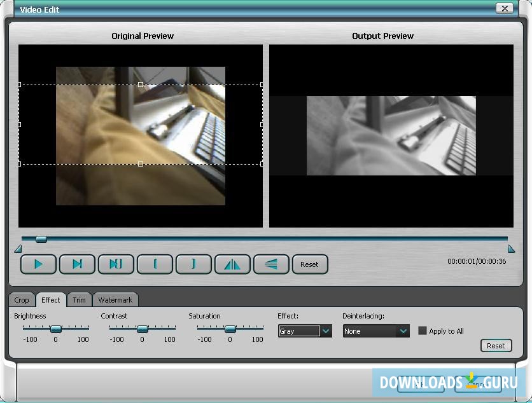Check Apply to All for effects
This screenshot has width=532, height=403.
[422, 331]
